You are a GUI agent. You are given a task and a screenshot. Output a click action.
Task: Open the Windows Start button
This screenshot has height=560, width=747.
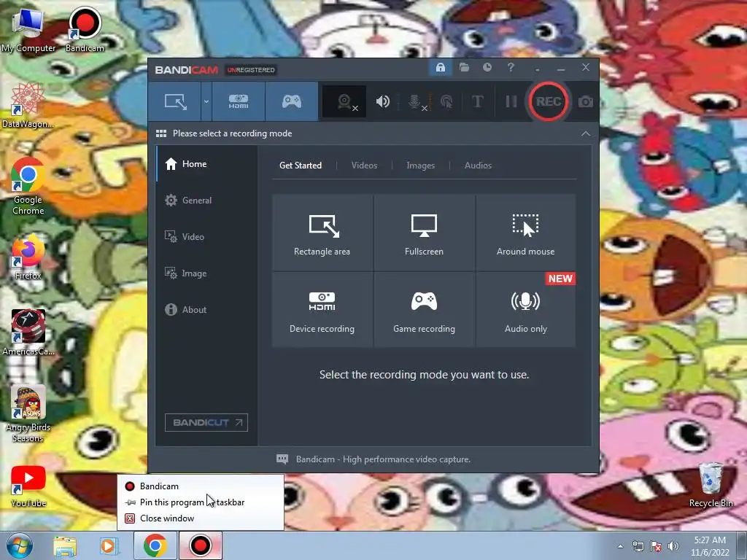(x=20, y=545)
